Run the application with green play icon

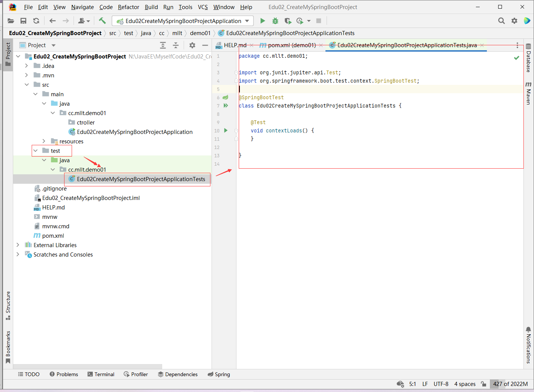(x=263, y=21)
